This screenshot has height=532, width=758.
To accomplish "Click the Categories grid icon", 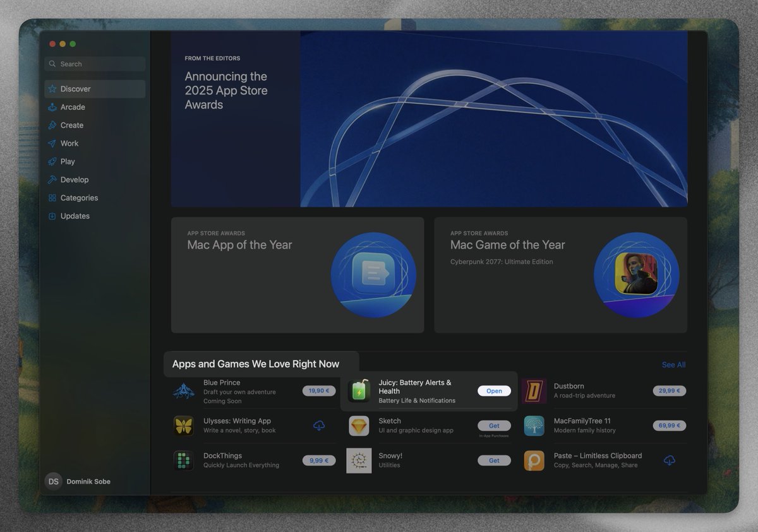I will pos(52,198).
